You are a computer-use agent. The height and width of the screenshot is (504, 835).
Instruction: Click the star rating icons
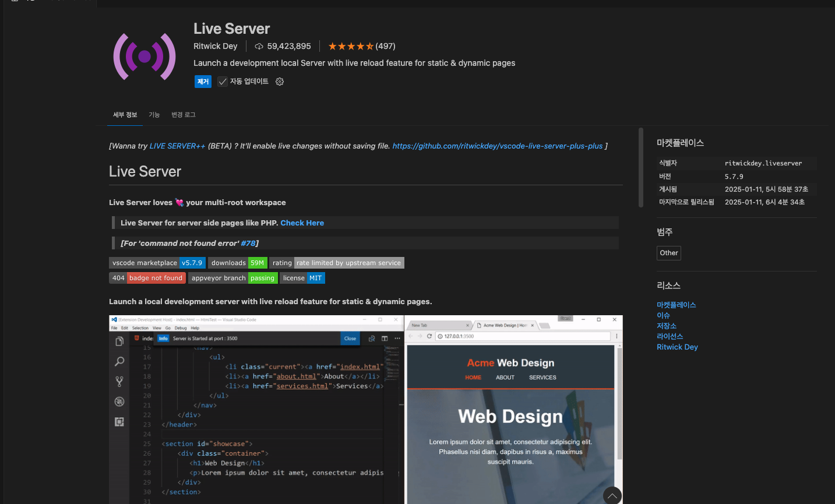351,46
